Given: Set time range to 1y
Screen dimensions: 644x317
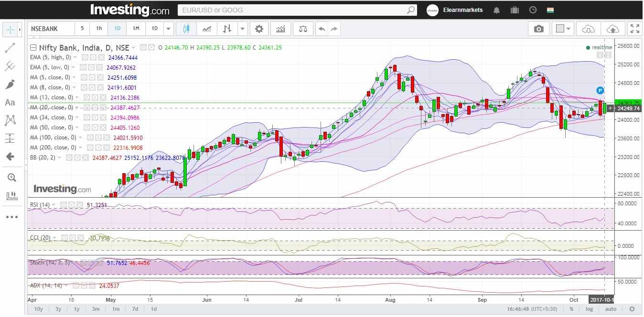Looking at the screenshot, I should click(76, 309).
